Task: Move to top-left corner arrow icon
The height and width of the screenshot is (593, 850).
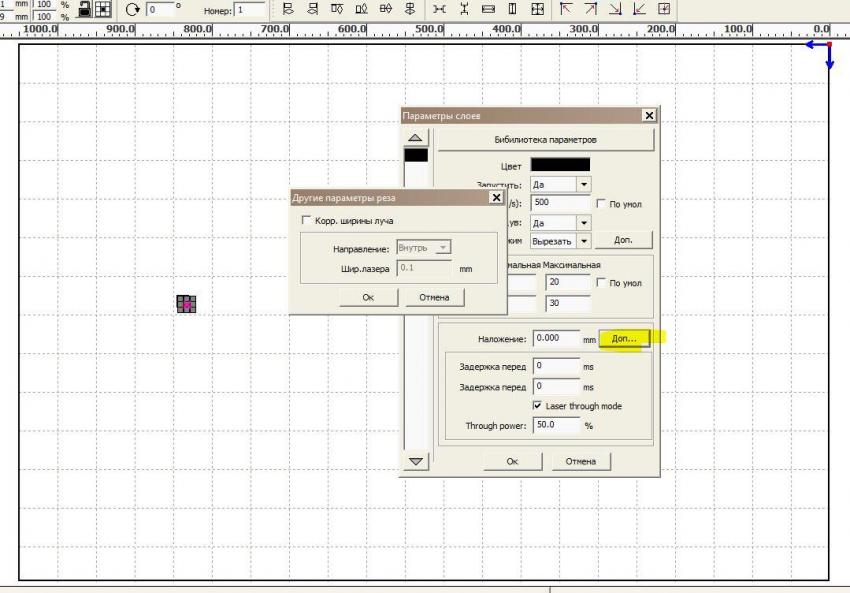Action: (568, 9)
